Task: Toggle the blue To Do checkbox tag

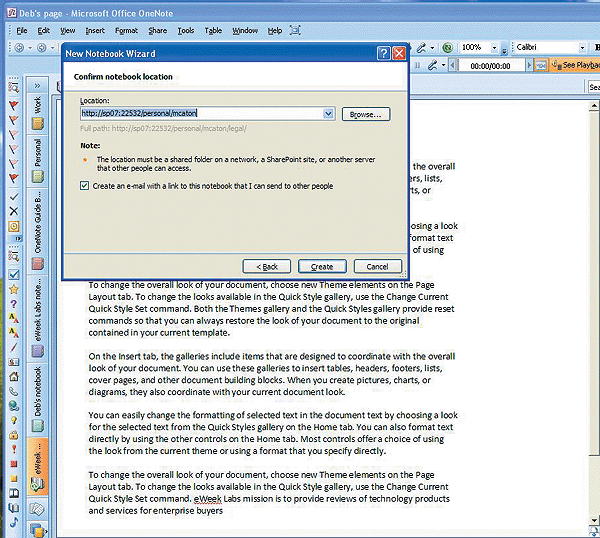Action: (13, 274)
